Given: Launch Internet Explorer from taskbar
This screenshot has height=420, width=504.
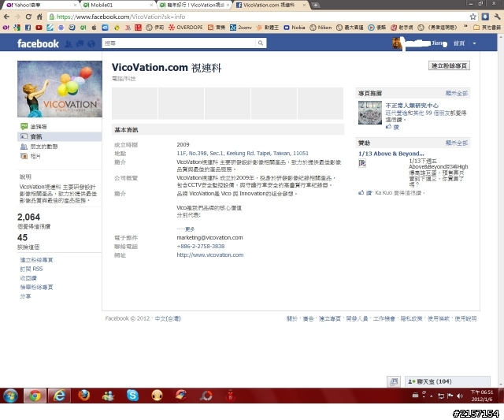Looking at the screenshot, I should click(59, 396).
